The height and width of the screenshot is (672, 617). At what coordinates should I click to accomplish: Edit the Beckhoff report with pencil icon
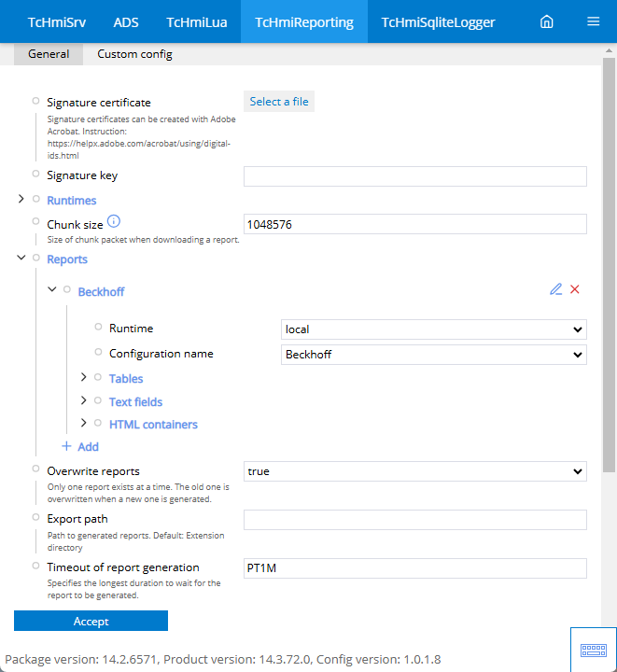point(555,289)
